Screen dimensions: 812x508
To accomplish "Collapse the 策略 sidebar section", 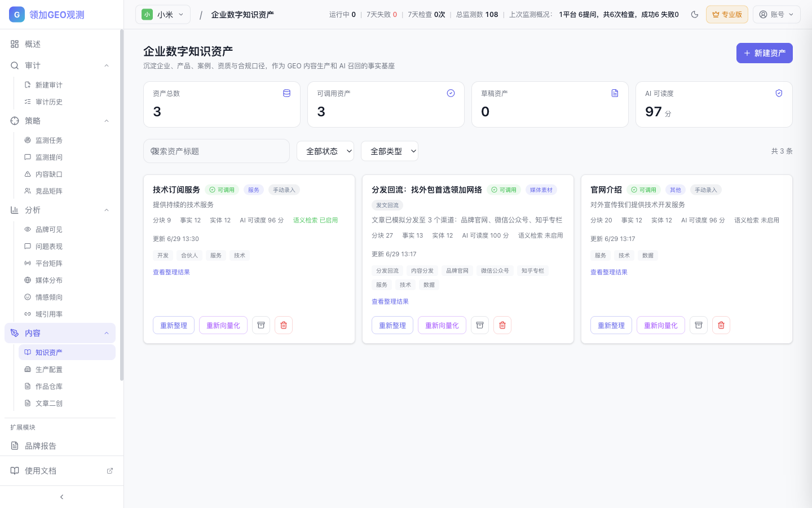I will pyautogui.click(x=60, y=121).
